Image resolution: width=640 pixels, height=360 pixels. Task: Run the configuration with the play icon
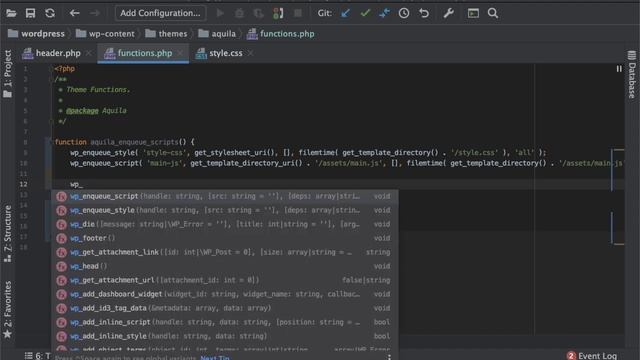click(220, 13)
